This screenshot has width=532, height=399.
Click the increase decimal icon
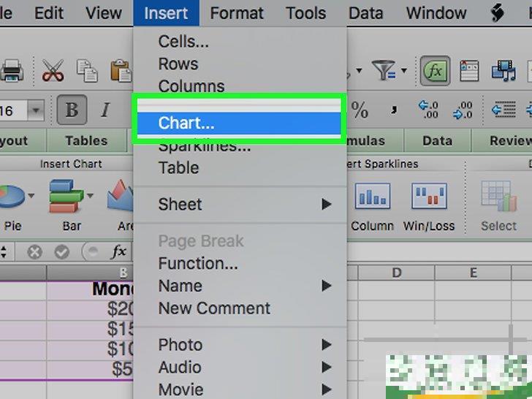pos(428,110)
